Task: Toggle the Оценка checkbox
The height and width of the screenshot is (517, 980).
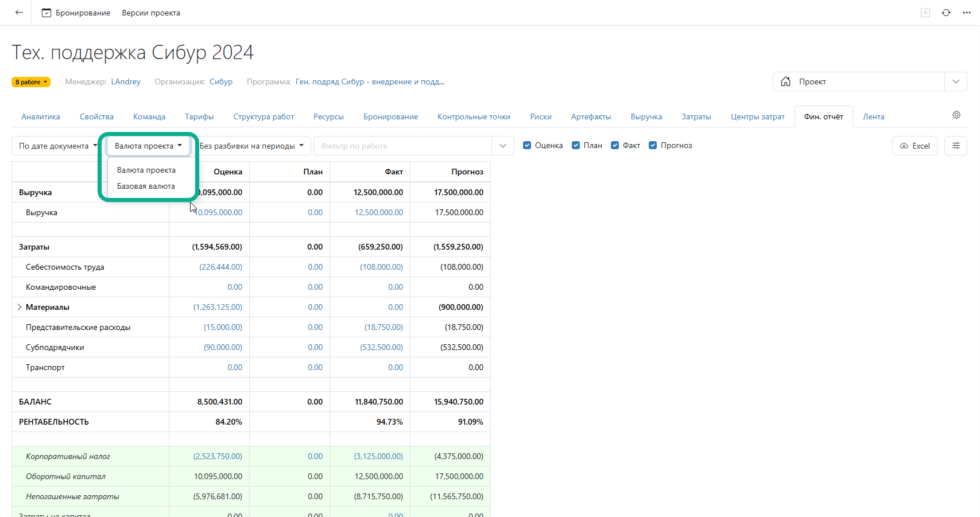Action: coord(527,145)
